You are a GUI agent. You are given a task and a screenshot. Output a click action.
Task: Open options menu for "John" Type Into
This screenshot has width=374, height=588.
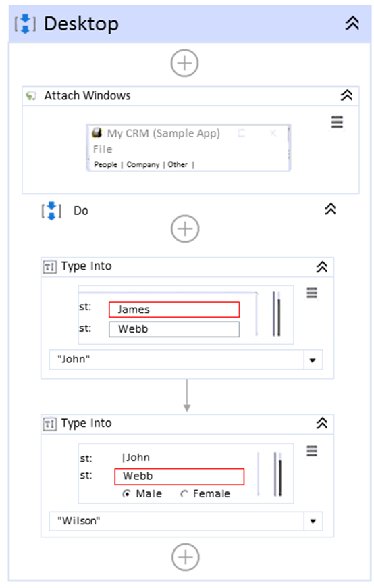point(312,293)
